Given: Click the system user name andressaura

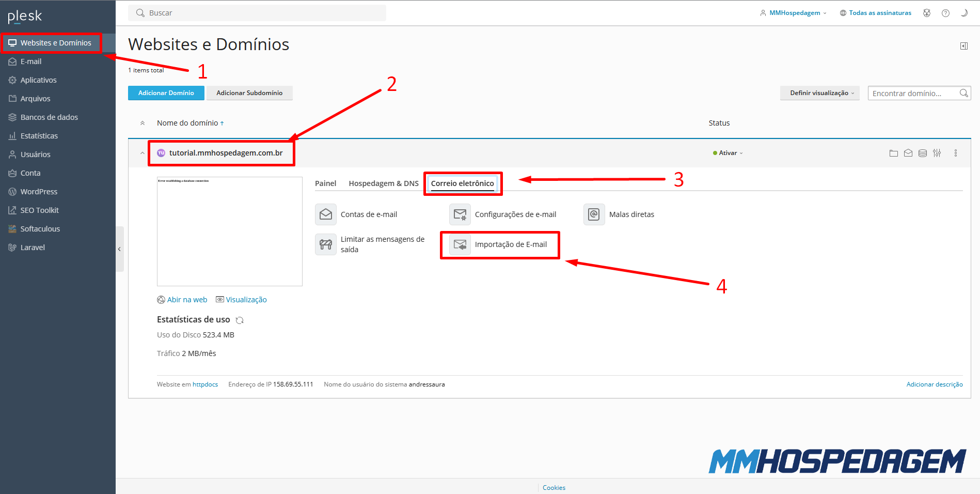Looking at the screenshot, I should click(x=427, y=384).
